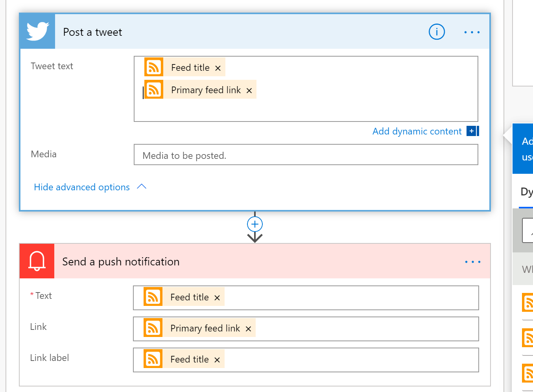Screen dimensions: 533x392
Task: Open the Post a tweet ellipsis menu
Action: click(x=472, y=32)
